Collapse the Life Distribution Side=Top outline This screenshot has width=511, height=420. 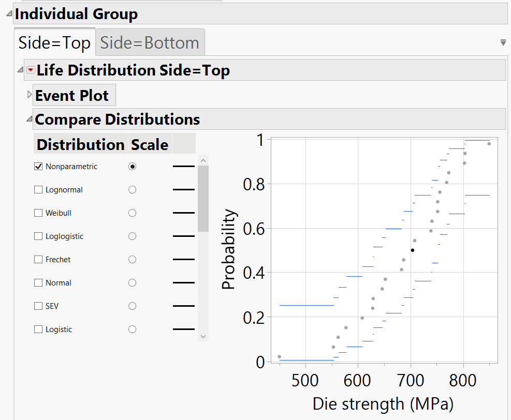(20, 70)
